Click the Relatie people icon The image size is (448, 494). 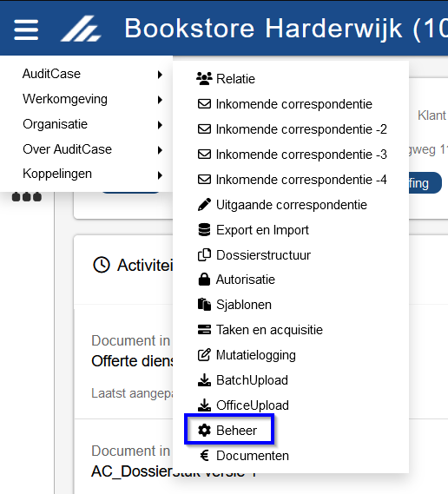point(204,79)
